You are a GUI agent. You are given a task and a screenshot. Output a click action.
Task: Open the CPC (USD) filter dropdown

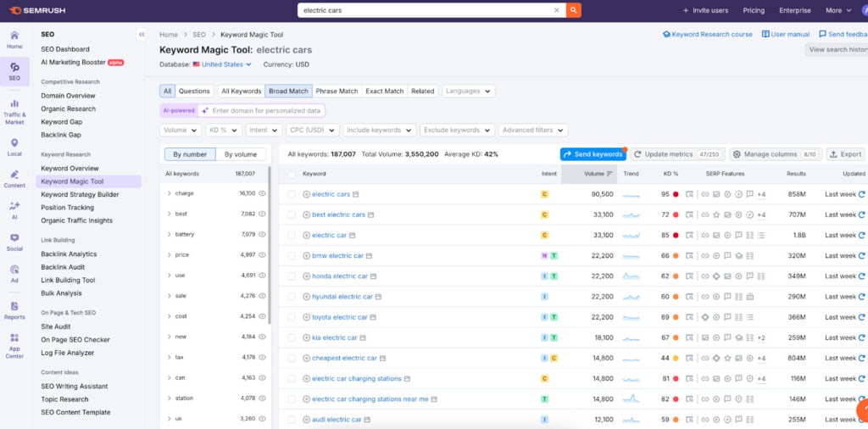pyautogui.click(x=313, y=130)
